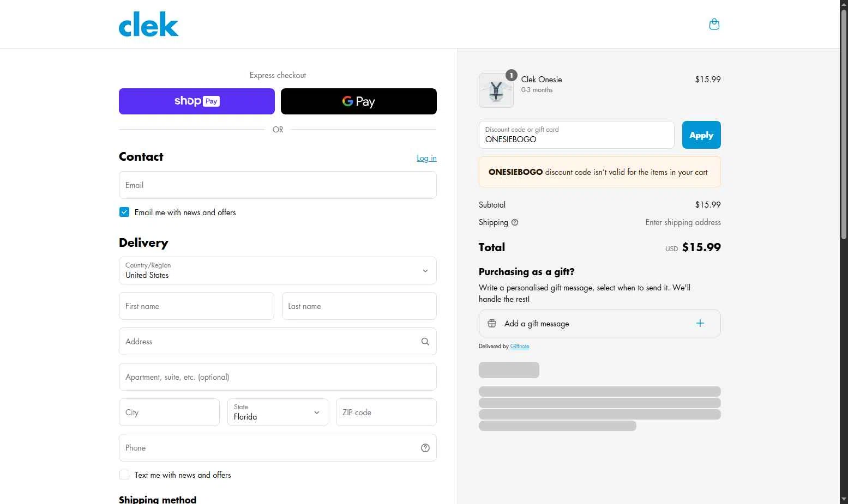Click the 0-3 months size text
Screen dimensions: 848x504
click(x=537, y=90)
